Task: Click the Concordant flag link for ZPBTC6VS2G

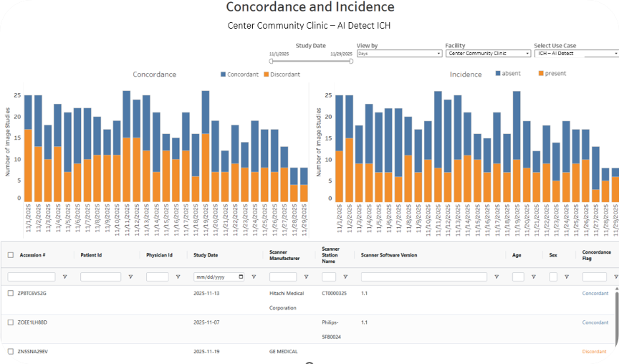Action: [x=595, y=293]
